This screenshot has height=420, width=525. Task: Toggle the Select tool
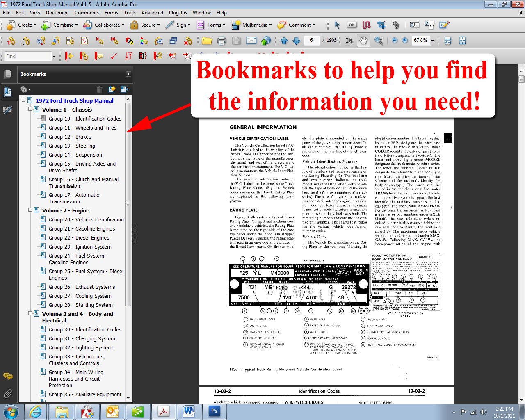(349, 40)
